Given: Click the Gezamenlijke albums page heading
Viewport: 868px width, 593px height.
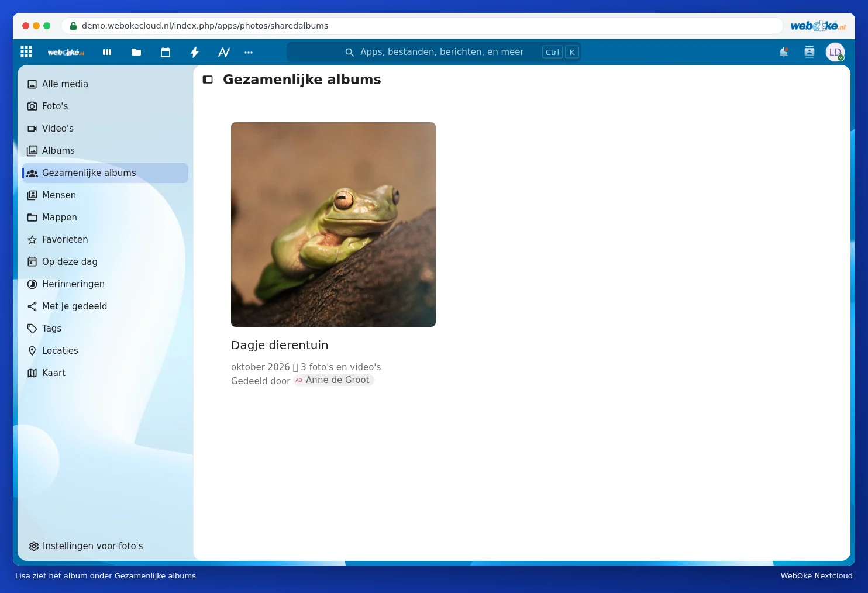Looking at the screenshot, I should click(302, 80).
